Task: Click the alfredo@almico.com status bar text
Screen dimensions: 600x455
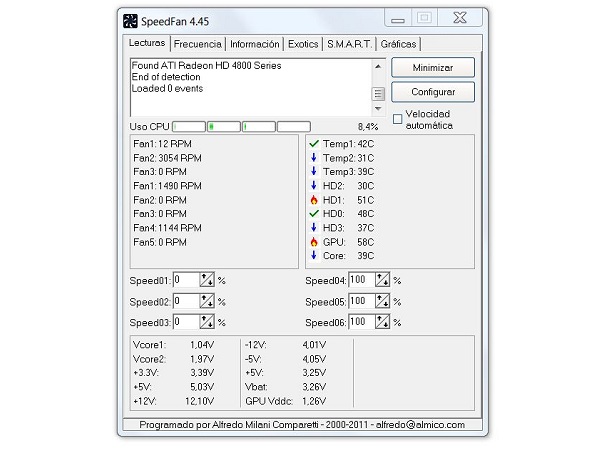Action: click(x=420, y=425)
